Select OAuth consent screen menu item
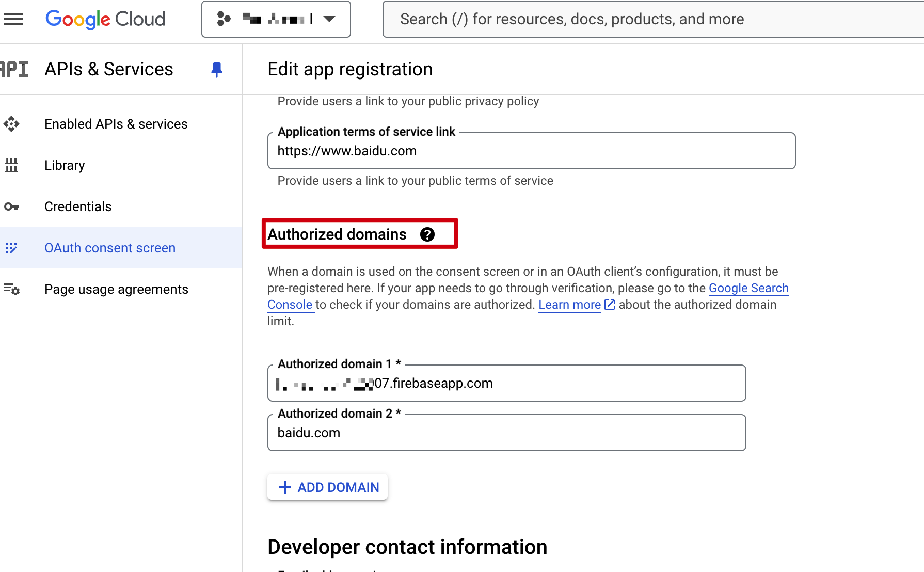Screen dimensions: 924x572 click(110, 248)
